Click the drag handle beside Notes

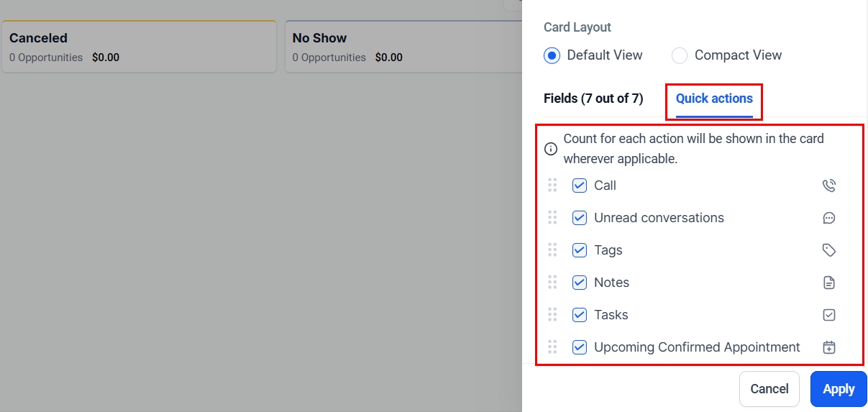[x=552, y=283]
